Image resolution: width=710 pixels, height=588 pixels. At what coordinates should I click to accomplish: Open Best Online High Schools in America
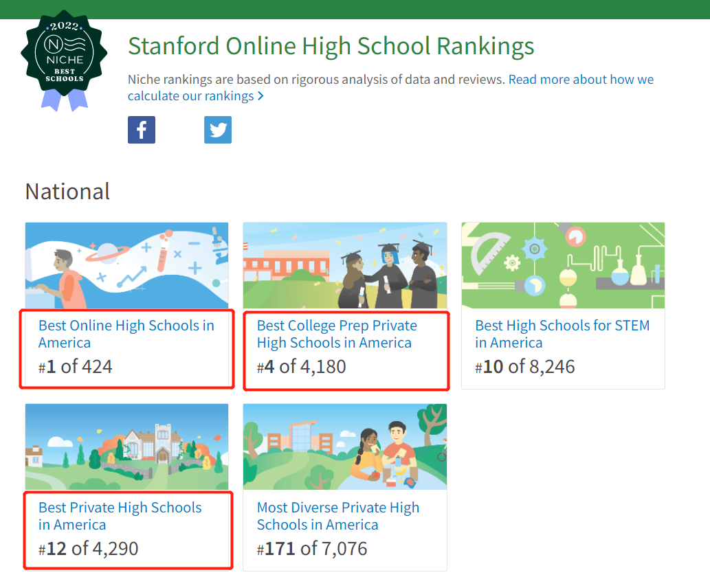click(126, 334)
